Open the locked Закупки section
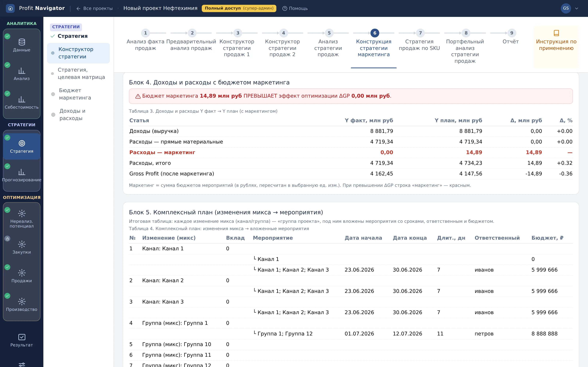 click(x=22, y=247)
